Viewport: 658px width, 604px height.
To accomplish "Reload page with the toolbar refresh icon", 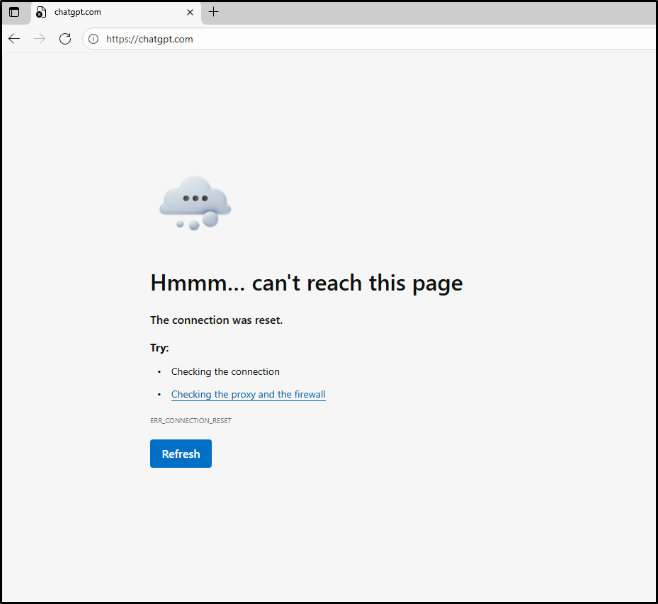I will point(65,39).
